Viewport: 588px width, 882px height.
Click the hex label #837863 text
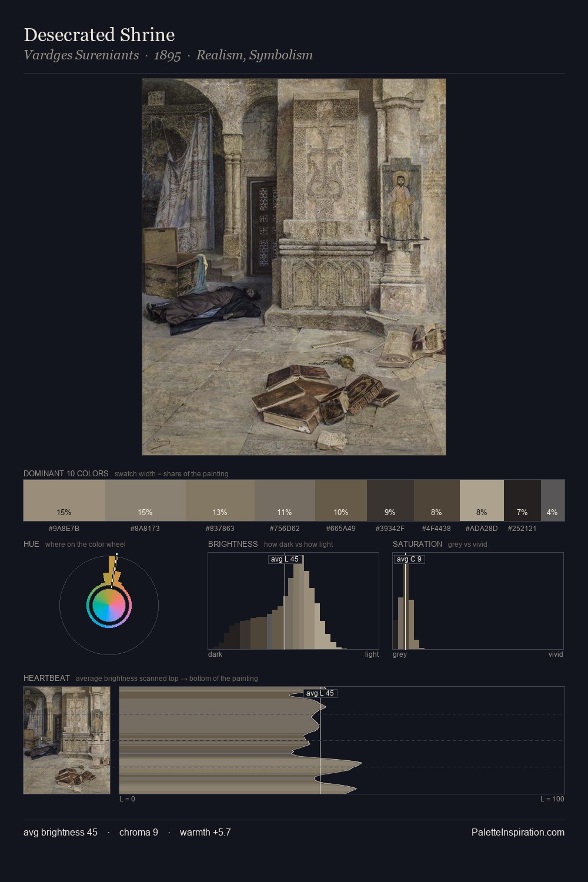coord(220,528)
